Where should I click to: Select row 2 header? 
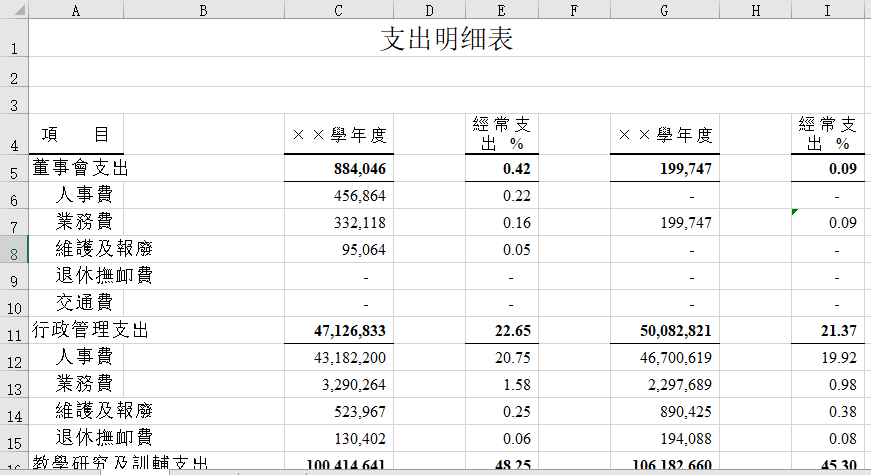click(14, 77)
